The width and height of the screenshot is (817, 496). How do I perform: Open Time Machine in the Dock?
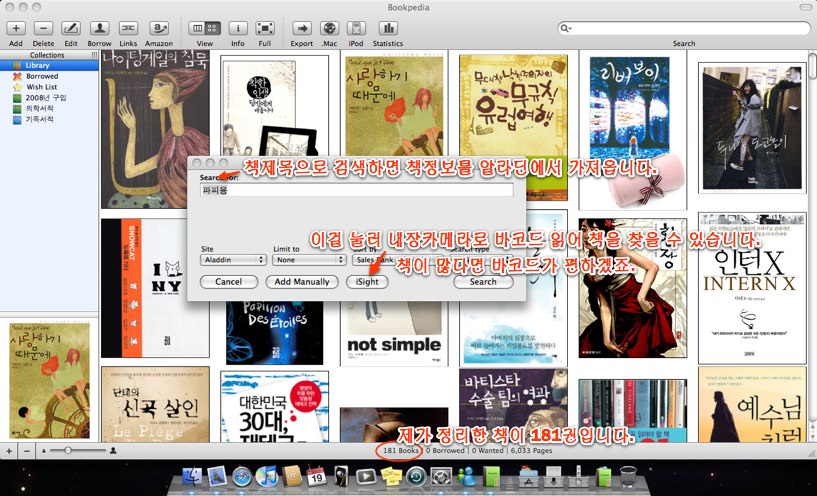point(416,476)
